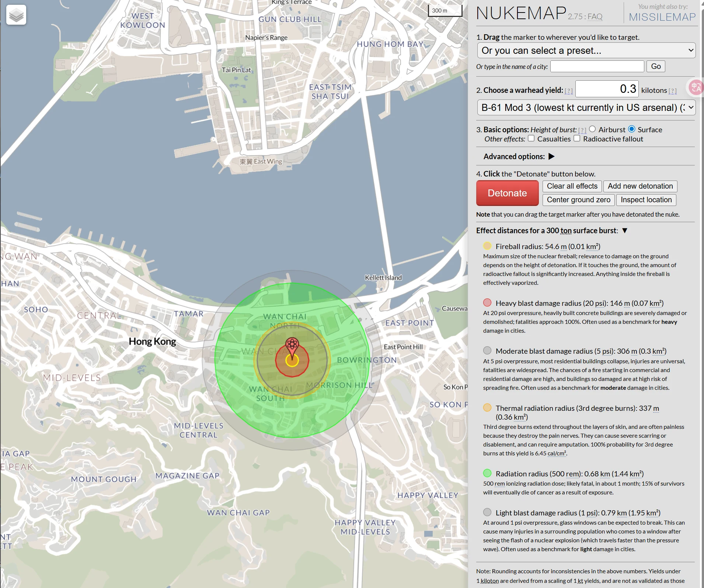The width and height of the screenshot is (704, 588).
Task: Open the map layers switcher icon
Action: [x=16, y=15]
